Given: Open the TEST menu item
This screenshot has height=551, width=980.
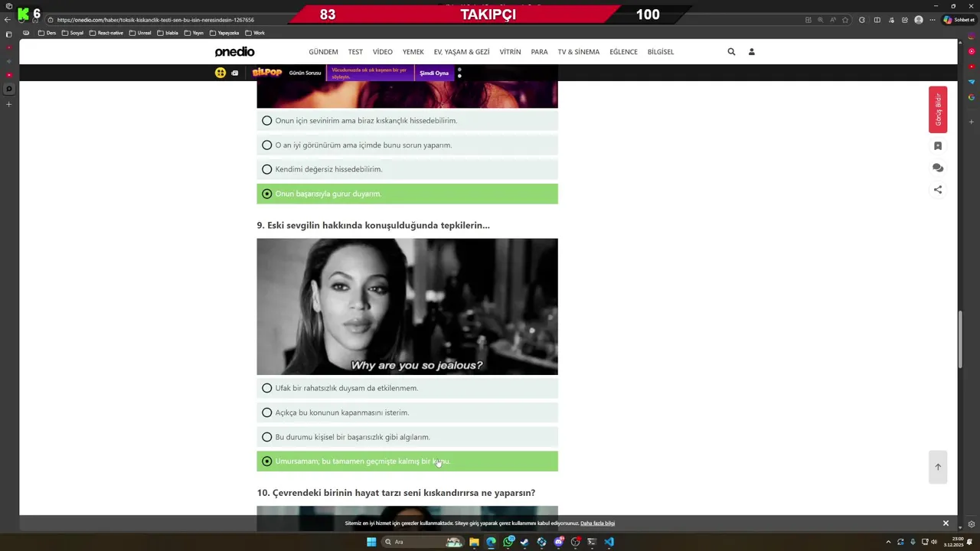Looking at the screenshot, I should coord(355,52).
